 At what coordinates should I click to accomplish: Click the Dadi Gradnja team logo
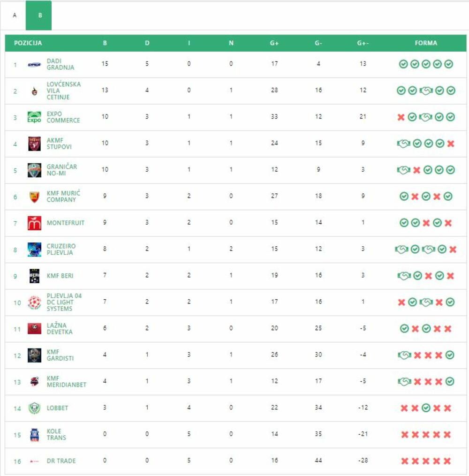click(x=34, y=65)
